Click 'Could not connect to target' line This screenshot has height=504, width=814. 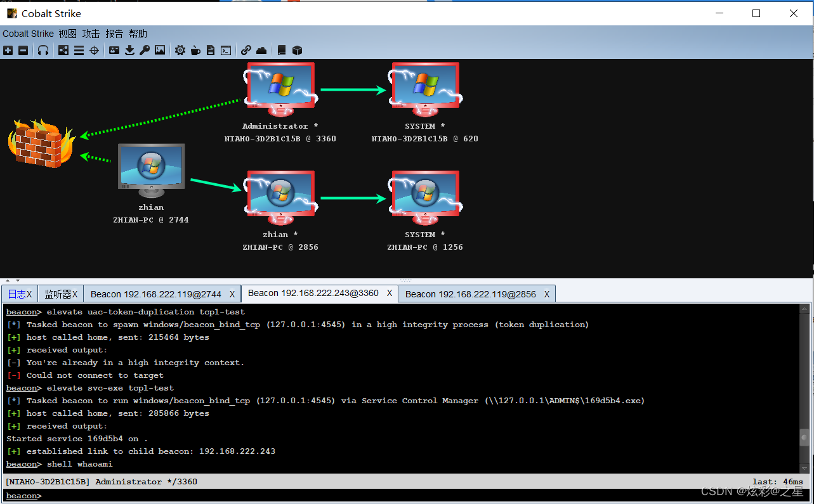pos(85,375)
